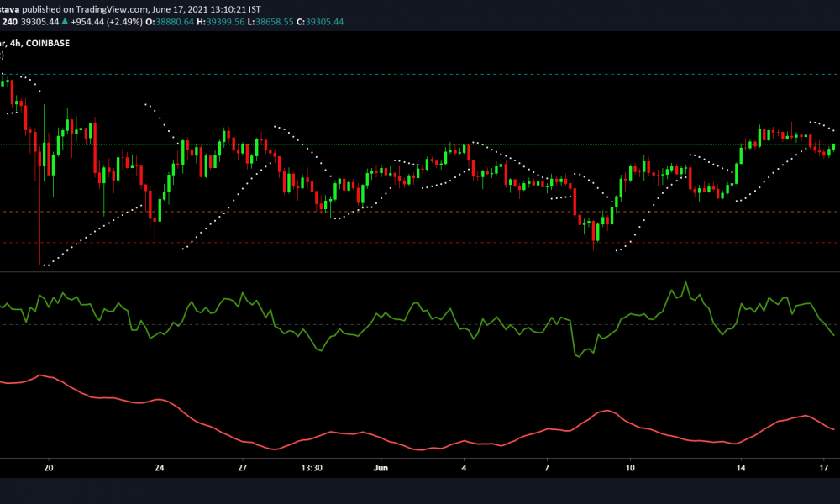The height and width of the screenshot is (504, 840).
Task: Click the open price "O:38880.64"
Action: 170,22
